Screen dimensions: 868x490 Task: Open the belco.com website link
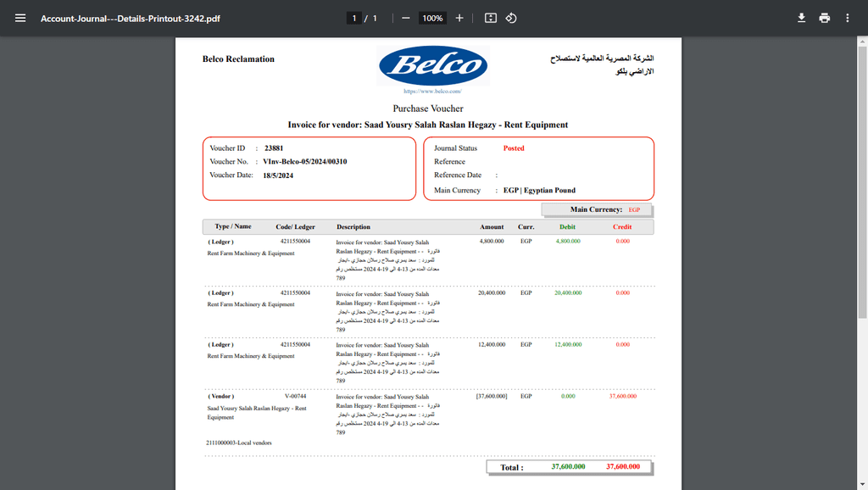pos(432,92)
